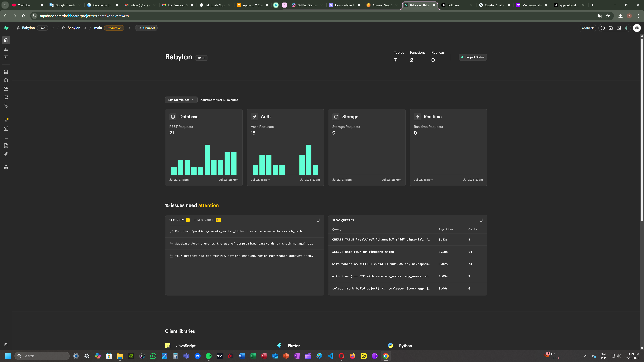Expand the Last 60 minutes dropdown

pos(181,100)
